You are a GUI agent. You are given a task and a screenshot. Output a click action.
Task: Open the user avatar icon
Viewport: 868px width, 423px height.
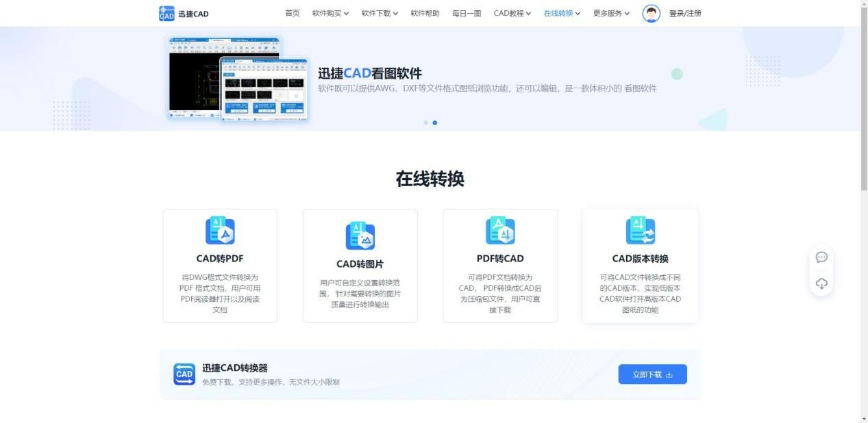pos(651,14)
